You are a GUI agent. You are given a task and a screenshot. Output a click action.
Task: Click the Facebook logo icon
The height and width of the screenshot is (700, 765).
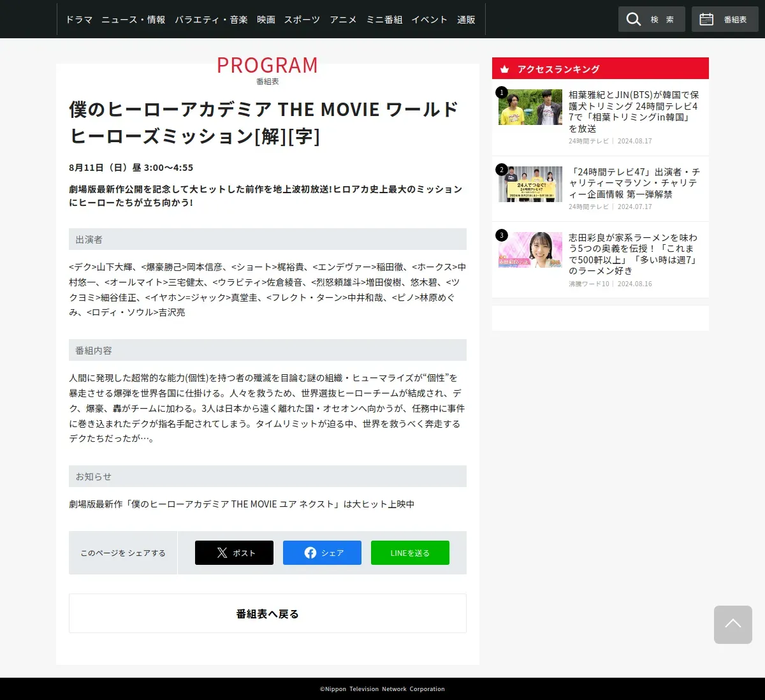coord(310,553)
